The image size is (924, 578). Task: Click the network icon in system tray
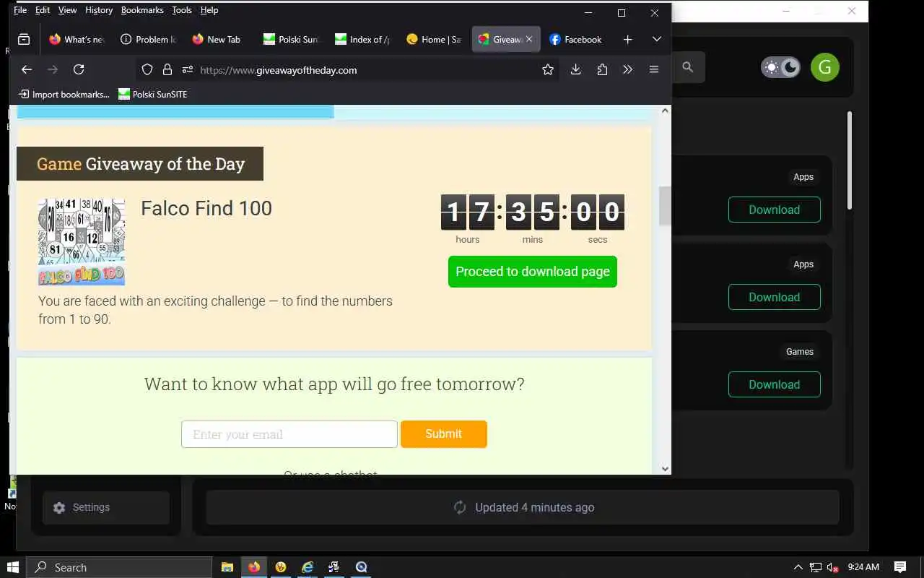coord(816,567)
